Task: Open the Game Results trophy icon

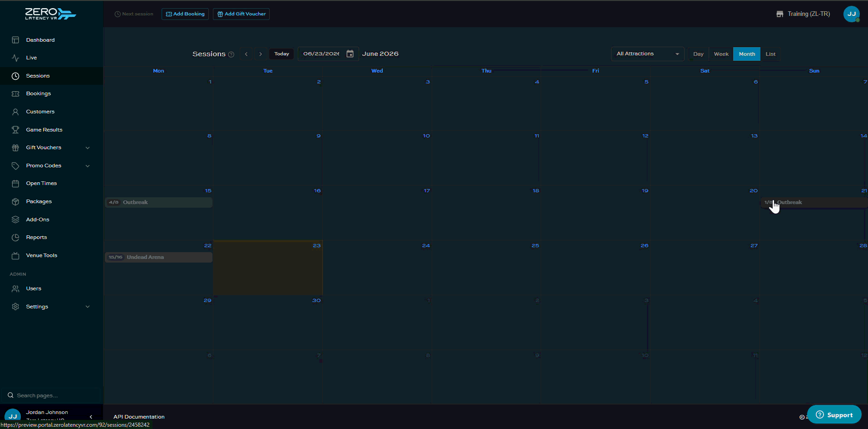Action: click(15, 130)
